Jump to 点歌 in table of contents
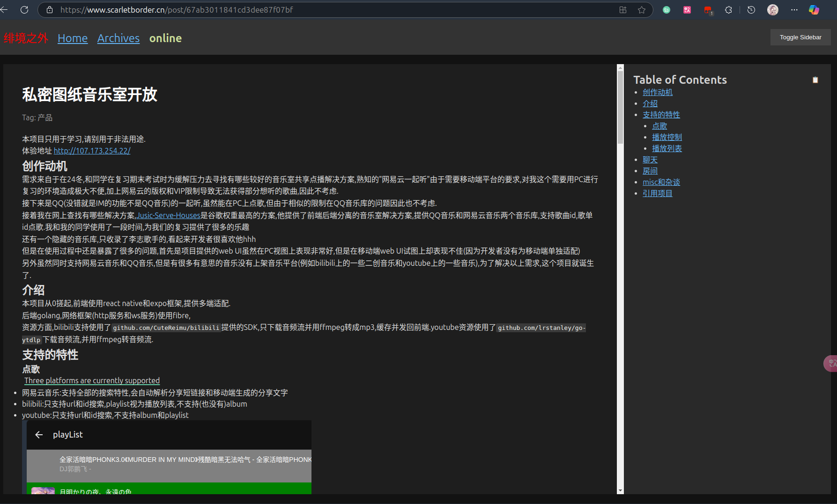 (x=659, y=126)
